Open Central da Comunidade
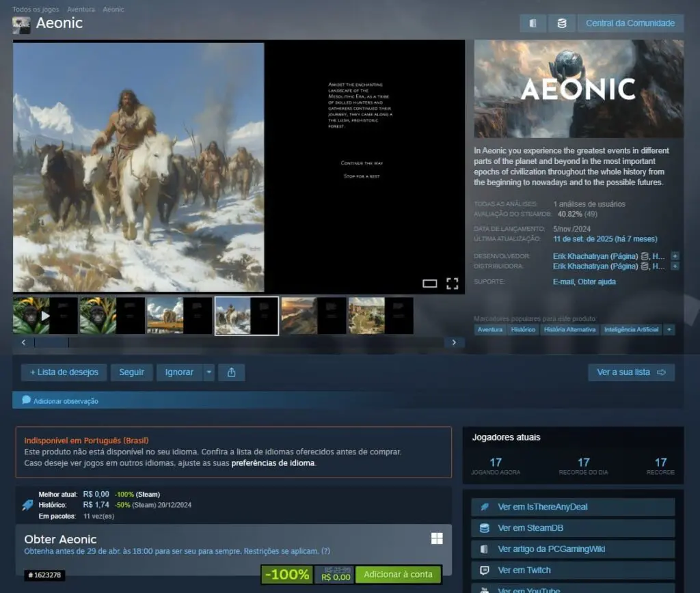This screenshot has height=593, width=700. coord(630,23)
